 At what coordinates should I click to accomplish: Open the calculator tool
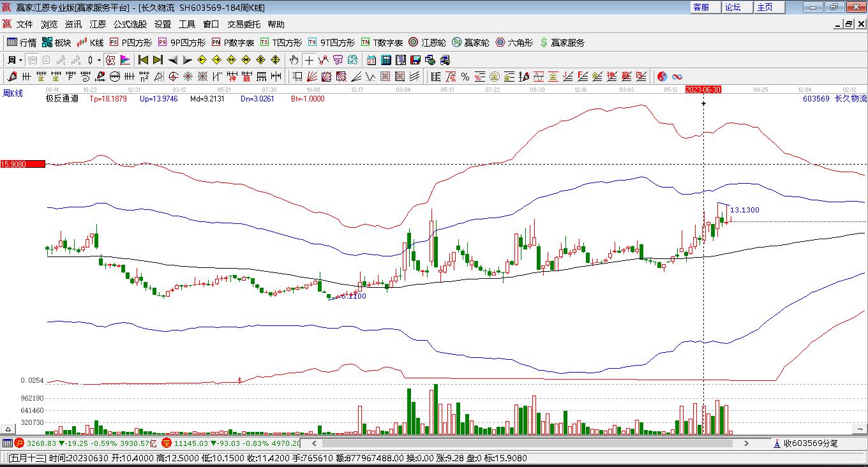386,60
